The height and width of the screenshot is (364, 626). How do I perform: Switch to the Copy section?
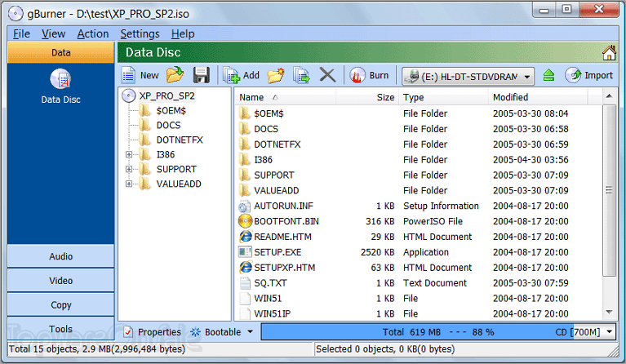pos(60,305)
